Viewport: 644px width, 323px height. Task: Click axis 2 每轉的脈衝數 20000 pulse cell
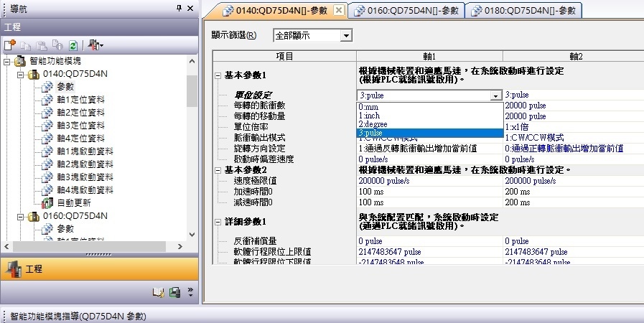point(574,106)
